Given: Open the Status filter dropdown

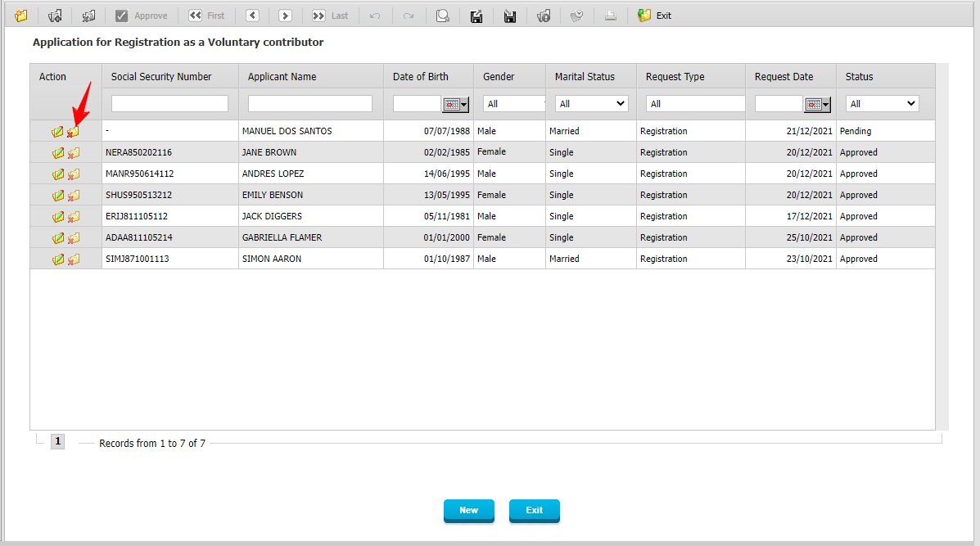Looking at the screenshot, I should (882, 104).
